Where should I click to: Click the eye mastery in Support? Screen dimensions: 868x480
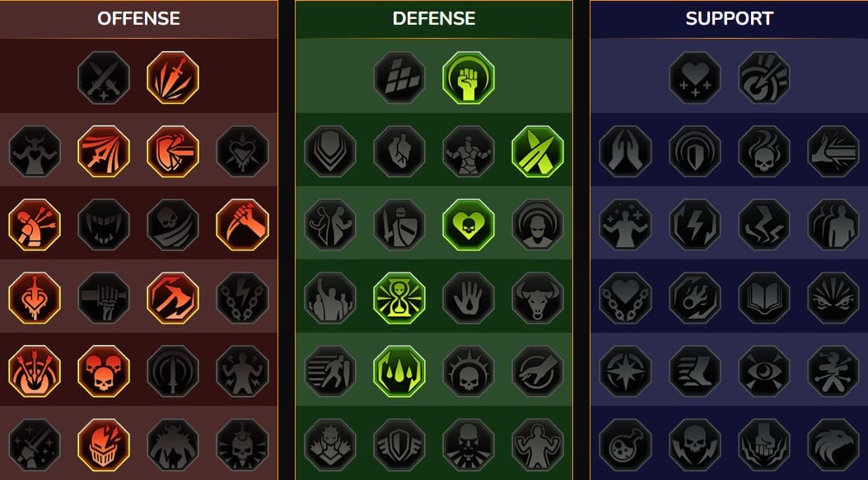[x=764, y=371]
